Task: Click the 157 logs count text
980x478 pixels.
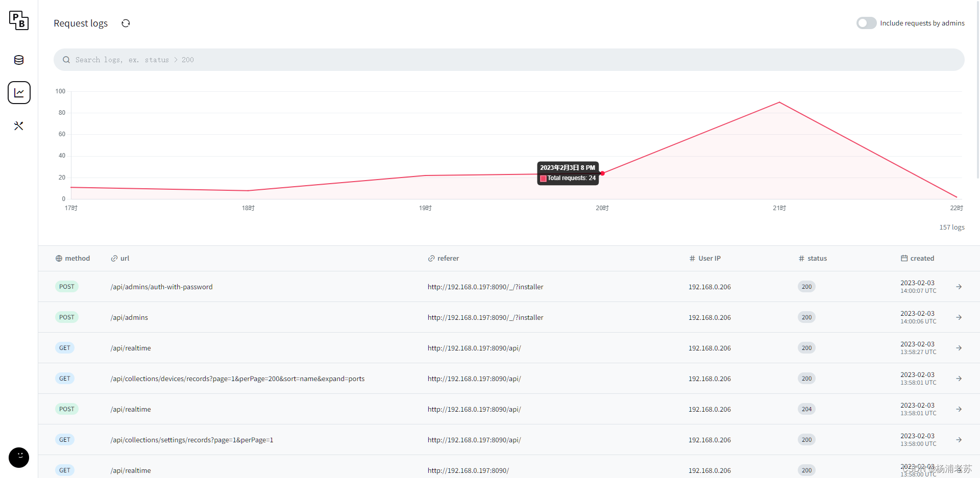Action: point(952,228)
